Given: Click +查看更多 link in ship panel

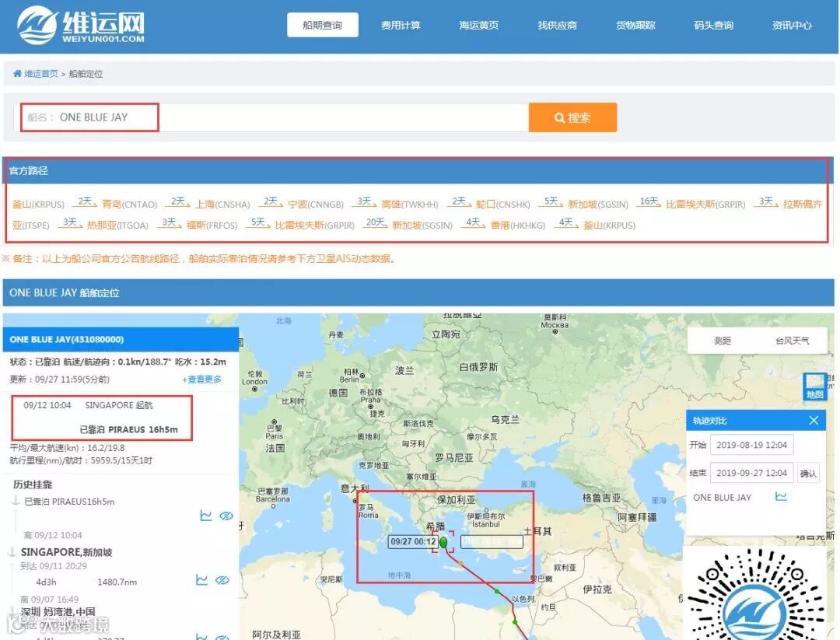Looking at the screenshot, I should click(201, 379).
